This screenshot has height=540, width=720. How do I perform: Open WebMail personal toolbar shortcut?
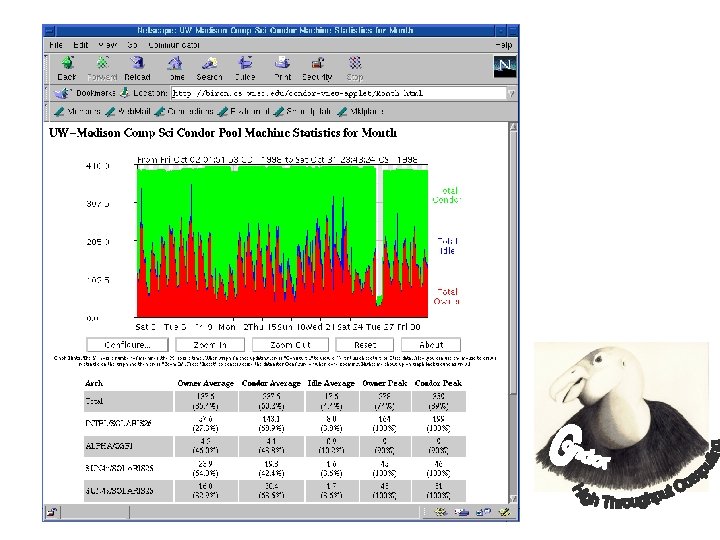point(128,112)
